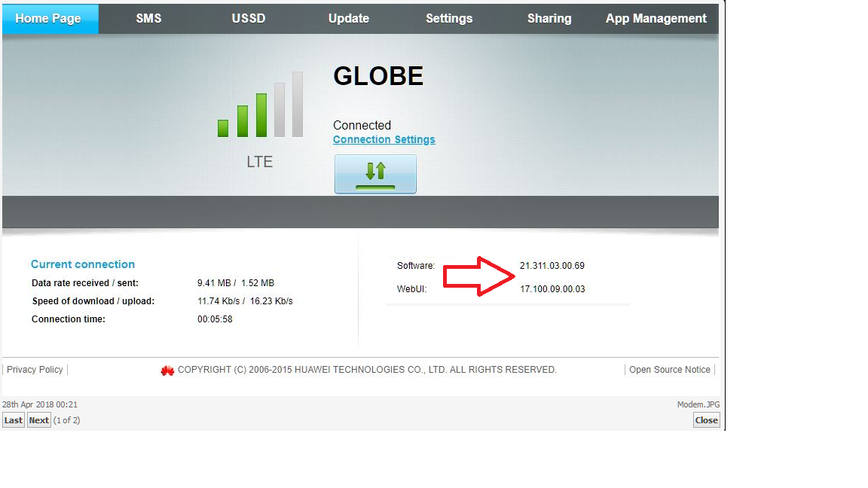868x488 pixels.
Task: Click the Data rate received / sent label
Action: click(85, 282)
